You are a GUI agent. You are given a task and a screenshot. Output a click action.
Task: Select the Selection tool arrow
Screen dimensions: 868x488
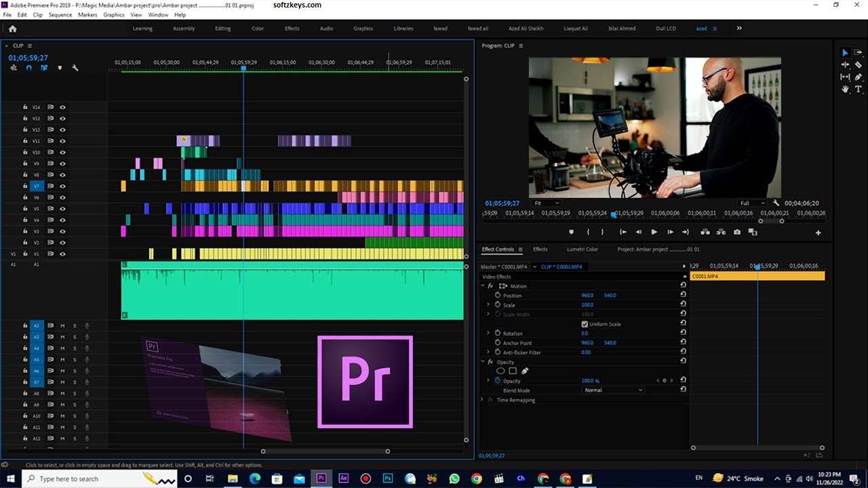point(845,53)
